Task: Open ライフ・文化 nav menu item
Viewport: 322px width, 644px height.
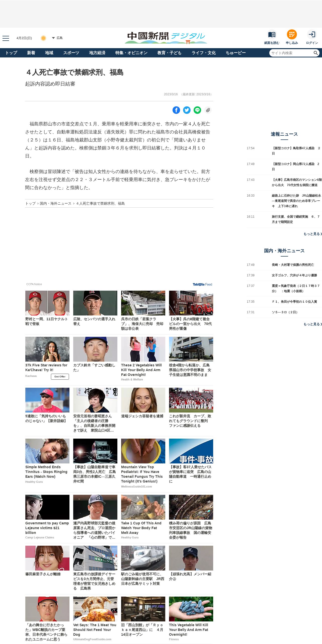Action: tap(204, 53)
